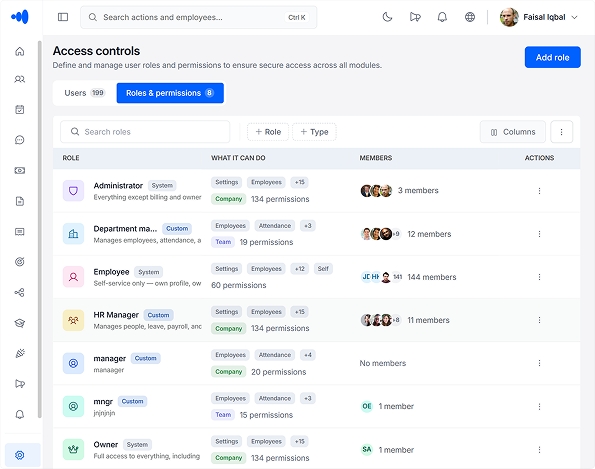Click 144 members text

(x=432, y=277)
